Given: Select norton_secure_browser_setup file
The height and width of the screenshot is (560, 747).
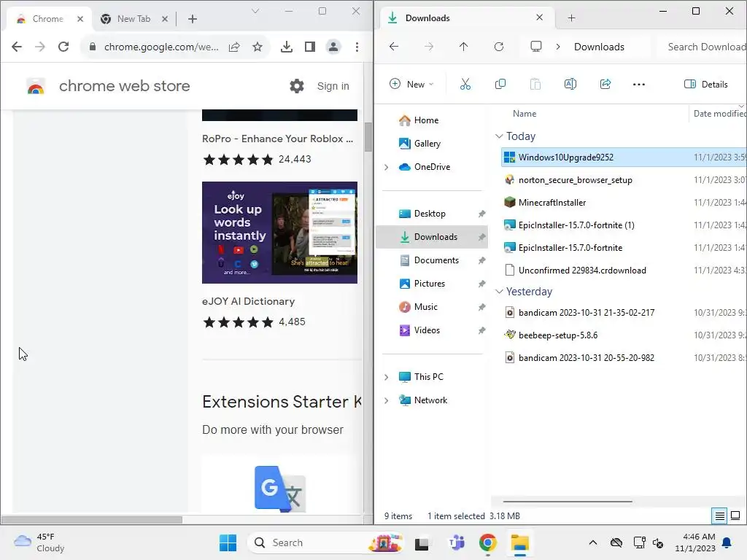Looking at the screenshot, I should point(575,180).
